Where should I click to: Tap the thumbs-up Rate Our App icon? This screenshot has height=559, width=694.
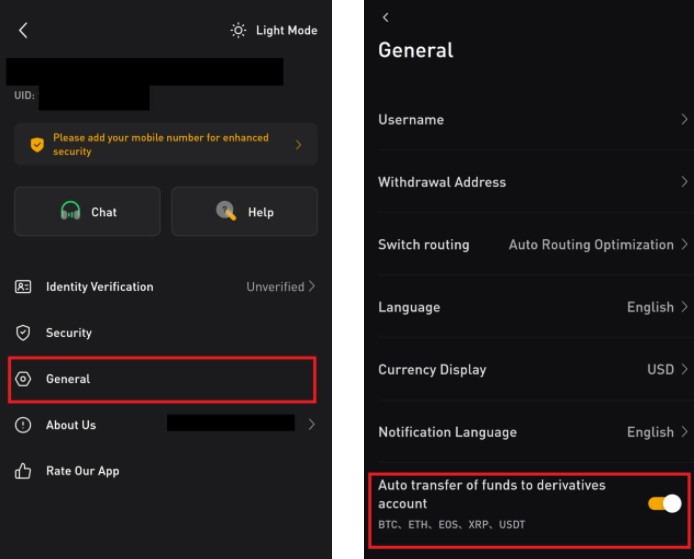click(x=23, y=471)
